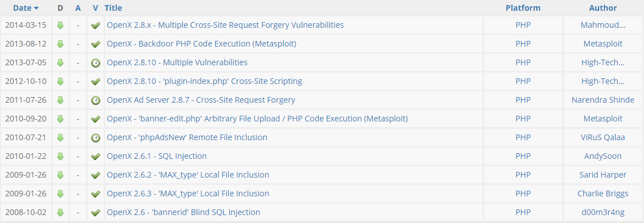Image resolution: width=644 pixels, height=223 pixels.
Task: Open OpenX 'phpAdsNew' Remote File Inclusion
Action: (187, 137)
